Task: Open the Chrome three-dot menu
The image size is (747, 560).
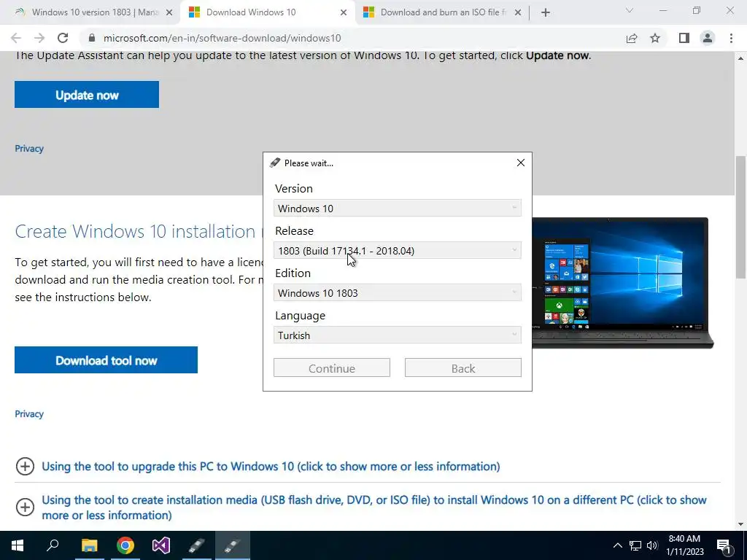Action: 731,38
